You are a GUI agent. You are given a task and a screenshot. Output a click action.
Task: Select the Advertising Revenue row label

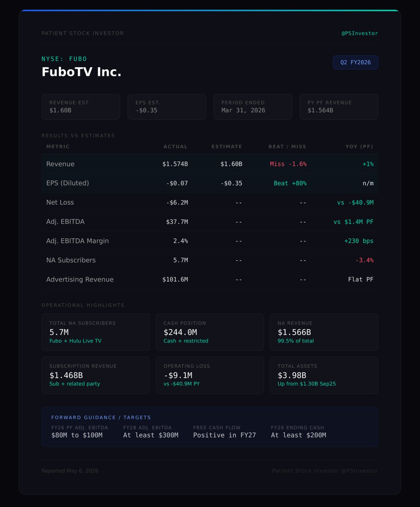(x=80, y=280)
